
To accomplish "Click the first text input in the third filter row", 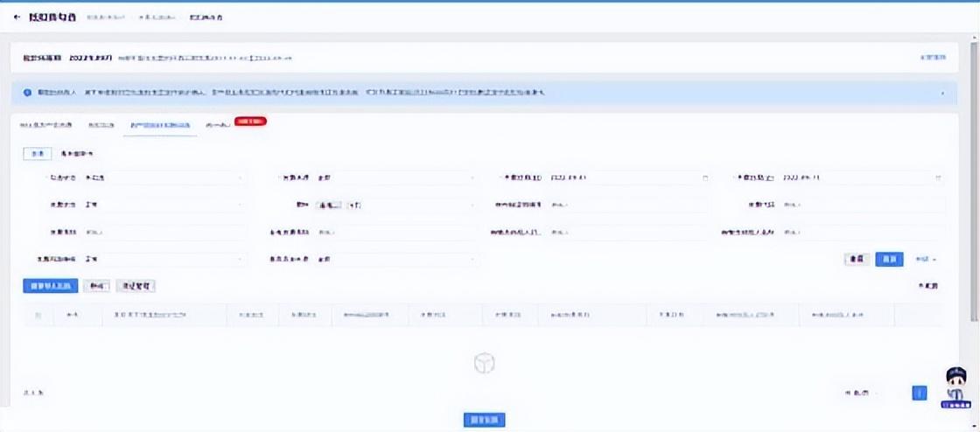I will 164,232.
